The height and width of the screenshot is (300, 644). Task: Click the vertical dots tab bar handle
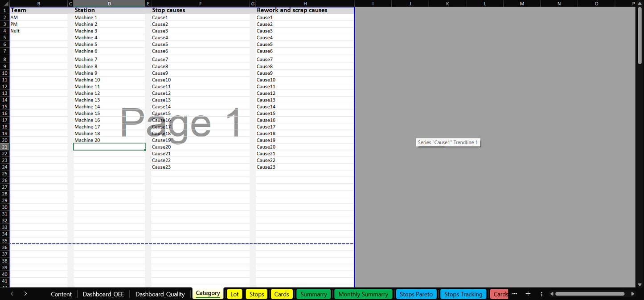click(541, 294)
